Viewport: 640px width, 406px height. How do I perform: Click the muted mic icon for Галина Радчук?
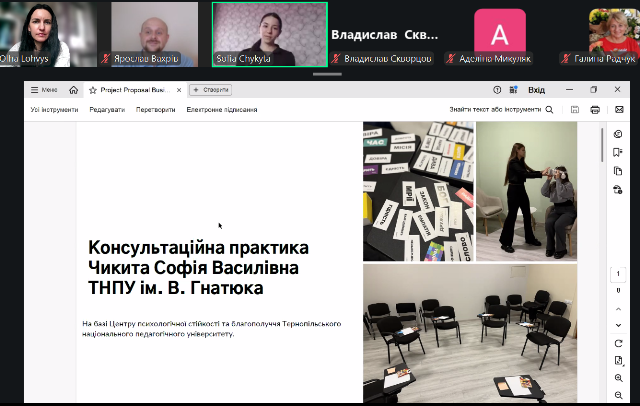(x=565, y=59)
